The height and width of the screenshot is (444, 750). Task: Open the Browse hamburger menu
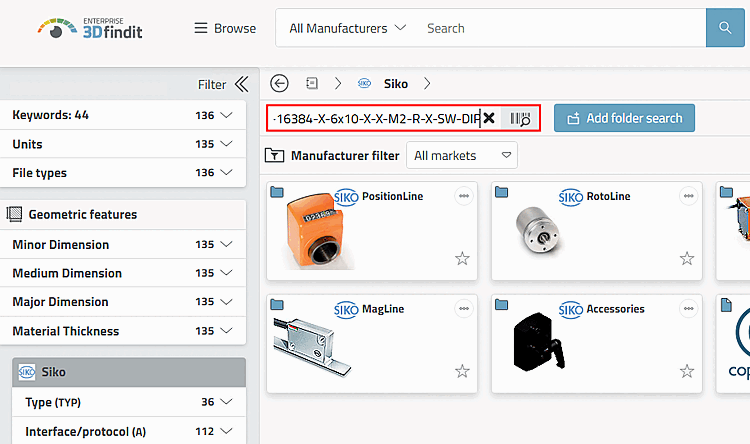(225, 28)
